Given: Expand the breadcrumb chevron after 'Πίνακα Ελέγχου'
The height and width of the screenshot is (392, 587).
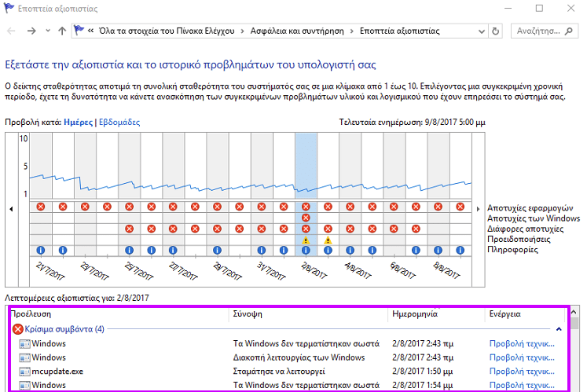Looking at the screenshot, I should [243, 31].
